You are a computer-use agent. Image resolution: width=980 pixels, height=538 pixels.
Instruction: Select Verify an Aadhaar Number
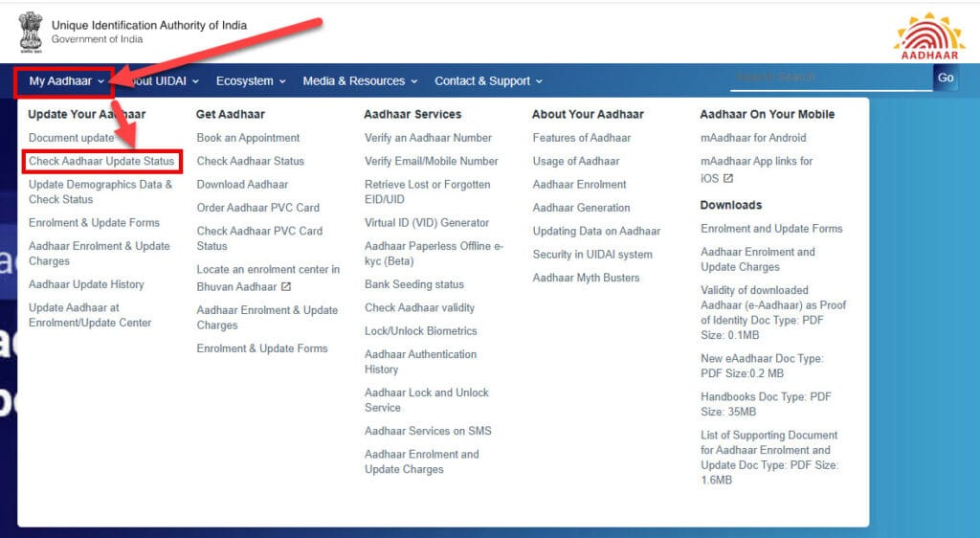428,138
